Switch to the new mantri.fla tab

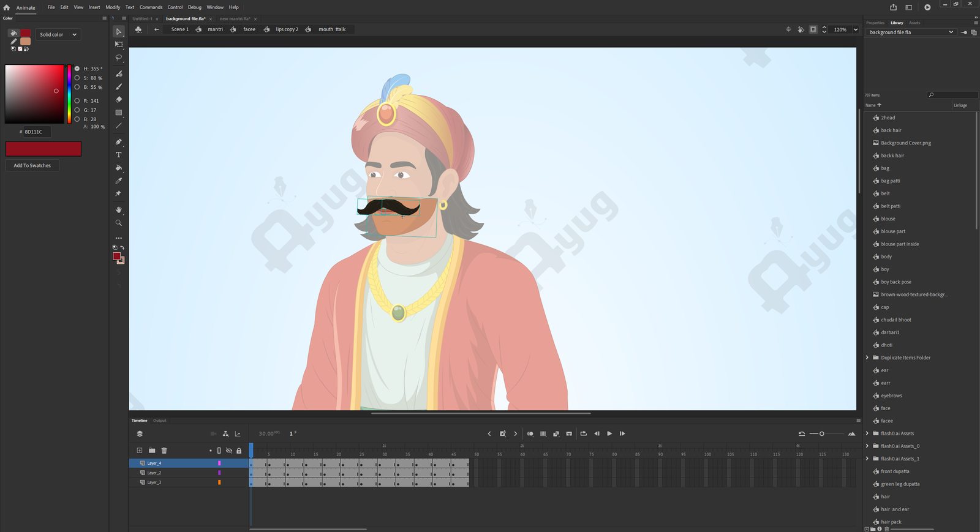(235, 19)
